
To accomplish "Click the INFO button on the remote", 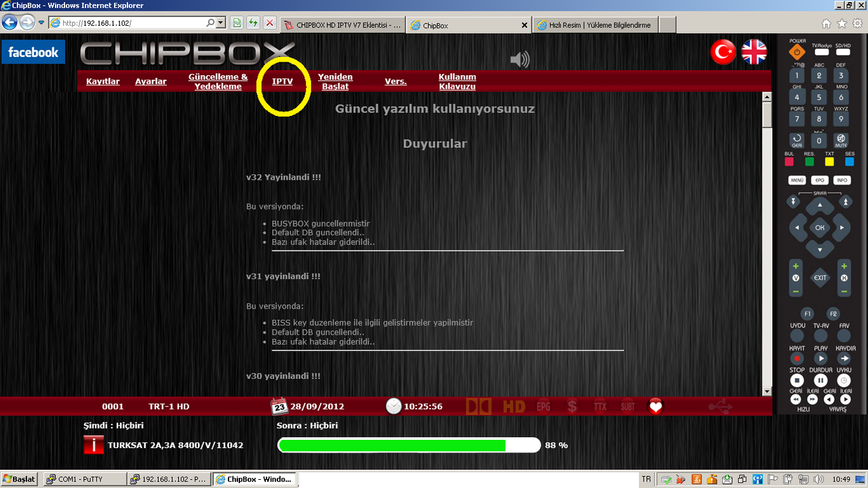I will pos(842,180).
